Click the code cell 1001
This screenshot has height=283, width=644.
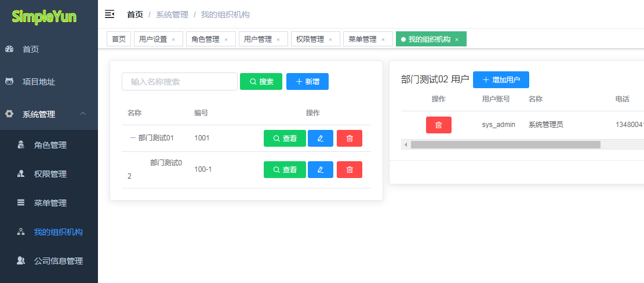point(202,138)
